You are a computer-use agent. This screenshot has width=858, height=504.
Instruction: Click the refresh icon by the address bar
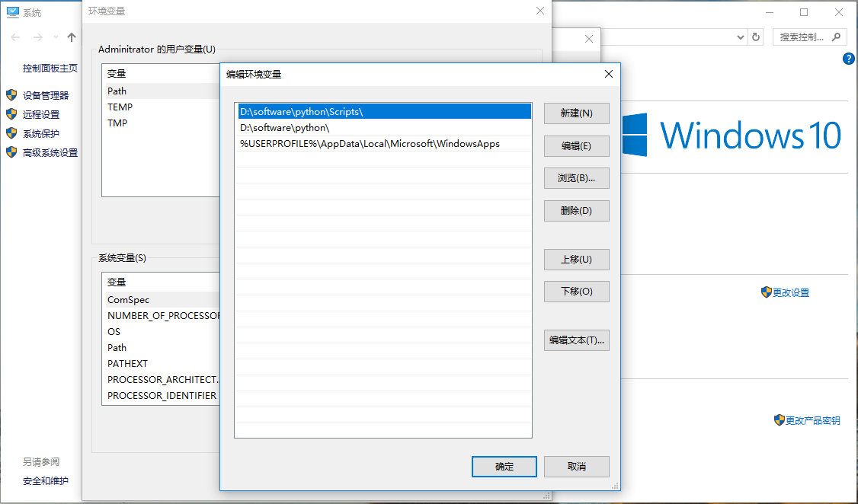756,37
